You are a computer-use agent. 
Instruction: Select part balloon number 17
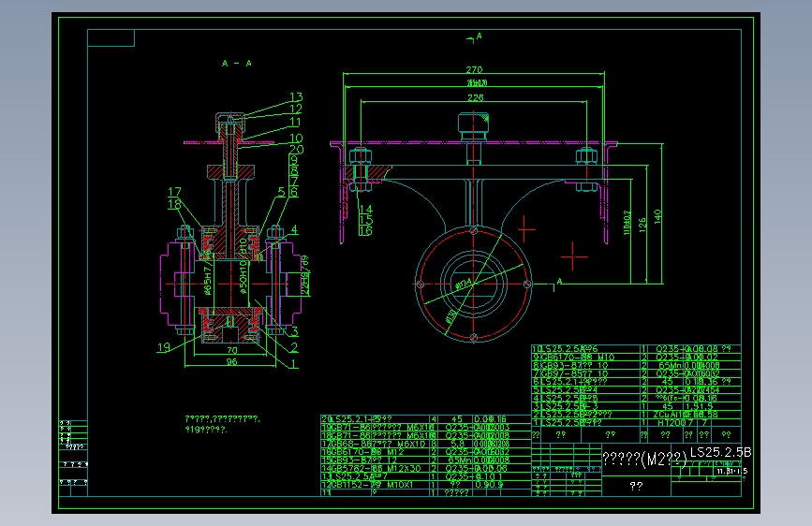(x=174, y=192)
